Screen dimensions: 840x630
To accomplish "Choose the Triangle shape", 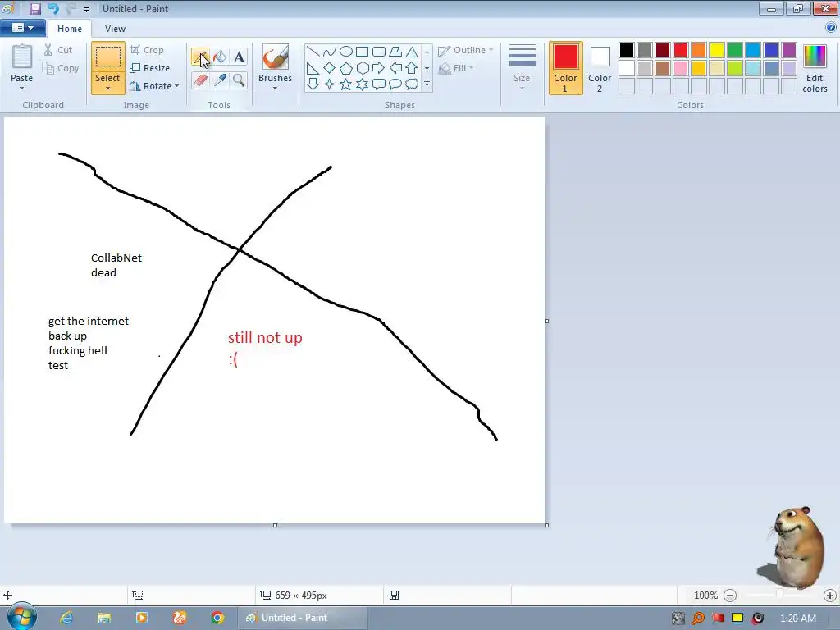I will click(412, 52).
